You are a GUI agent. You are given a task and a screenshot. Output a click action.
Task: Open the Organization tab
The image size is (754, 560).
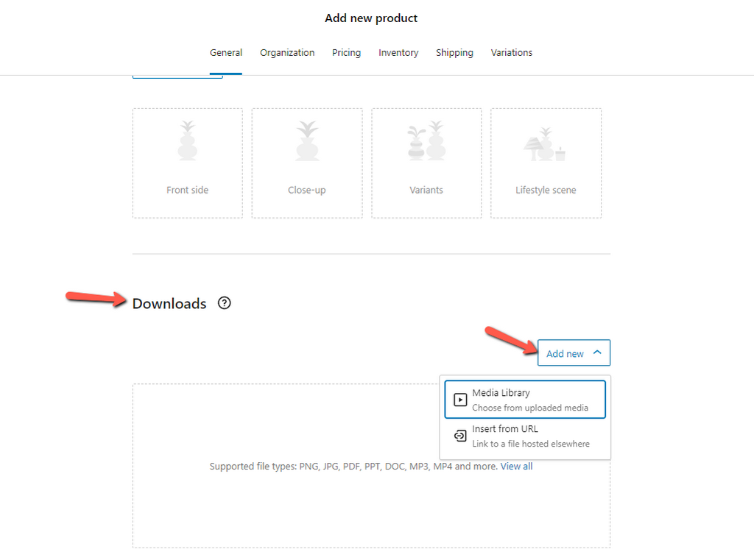pyautogui.click(x=286, y=52)
